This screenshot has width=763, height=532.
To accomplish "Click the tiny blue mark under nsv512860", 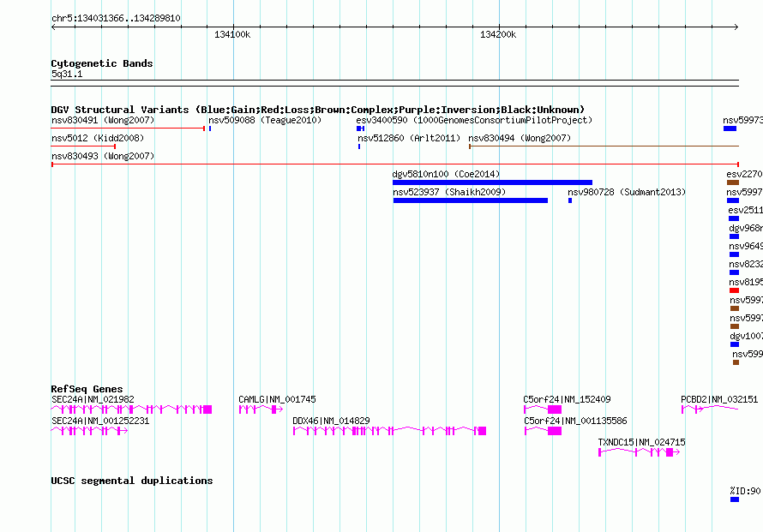I will [359, 146].
